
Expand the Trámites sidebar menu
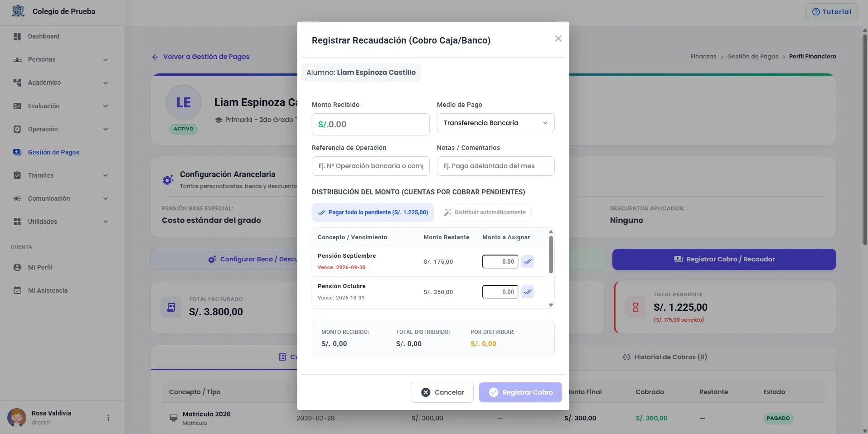(x=62, y=175)
